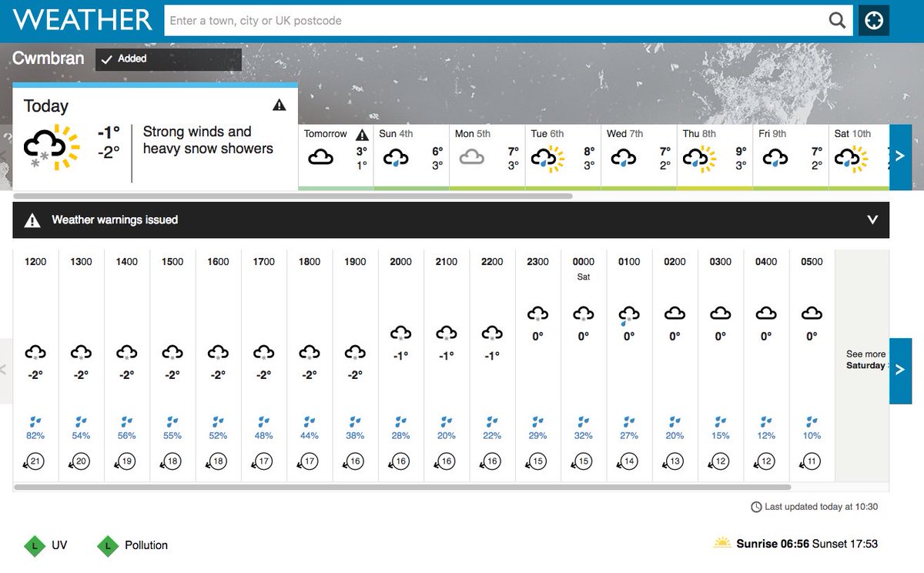Viewport: 924px width, 573px height.
Task: Click the 48% precipitation value
Action: click(263, 436)
